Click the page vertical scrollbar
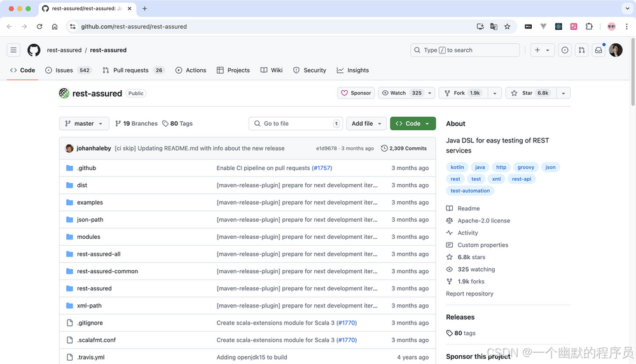 [x=633, y=71]
